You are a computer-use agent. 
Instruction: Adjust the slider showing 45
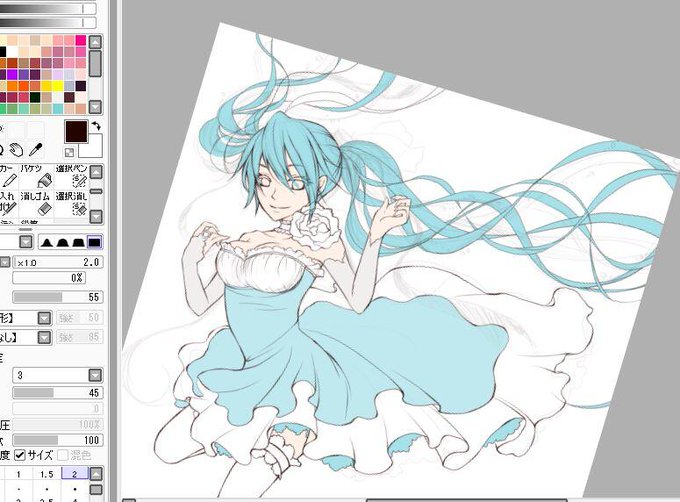(x=58, y=393)
